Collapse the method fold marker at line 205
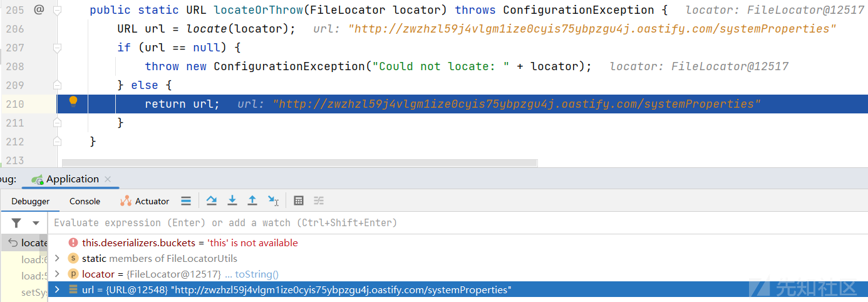This screenshot has height=302, width=868. click(57, 11)
